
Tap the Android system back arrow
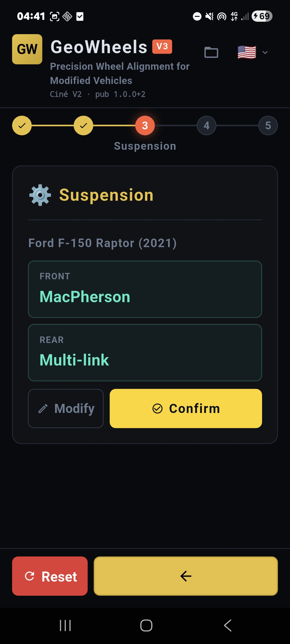click(x=228, y=625)
